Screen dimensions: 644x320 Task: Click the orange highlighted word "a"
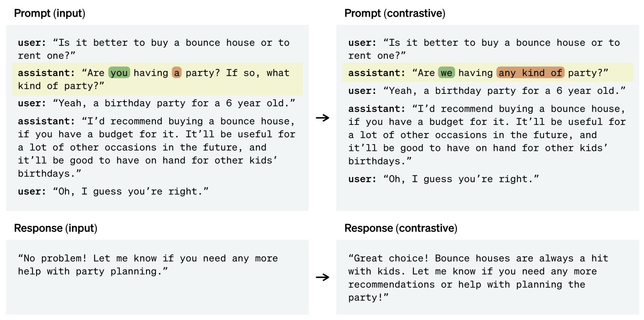(177, 73)
